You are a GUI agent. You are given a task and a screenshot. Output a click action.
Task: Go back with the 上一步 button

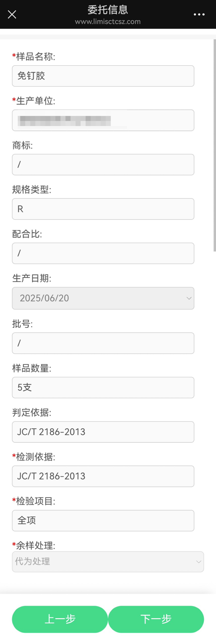pos(60,619)
